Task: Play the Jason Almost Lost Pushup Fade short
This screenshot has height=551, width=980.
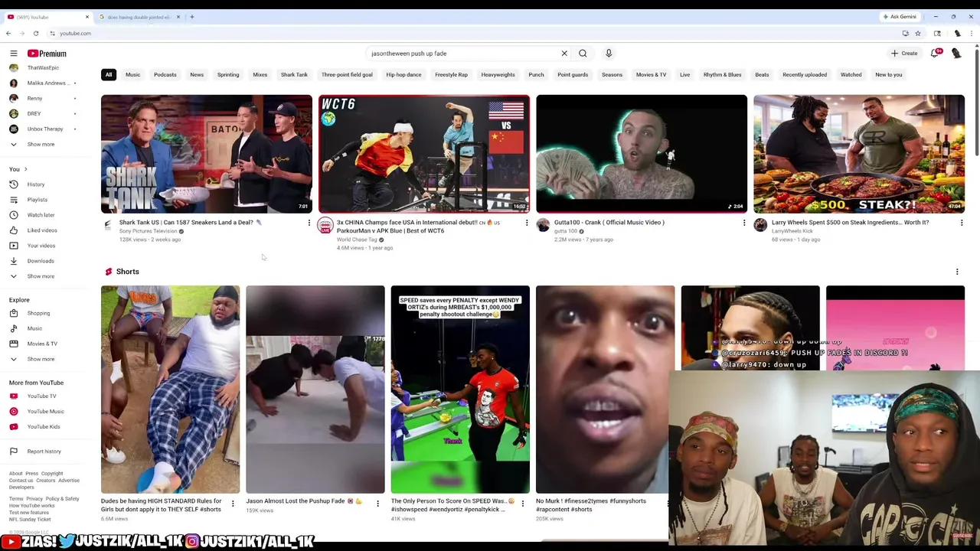Action: click(315, 390)
